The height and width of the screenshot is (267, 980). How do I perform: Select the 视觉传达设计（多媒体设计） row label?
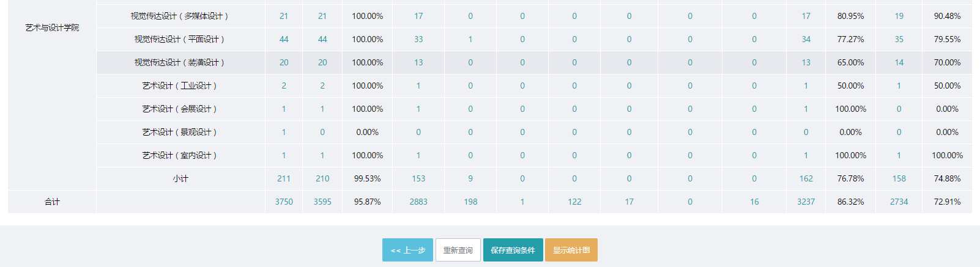(x=180, y=16)
